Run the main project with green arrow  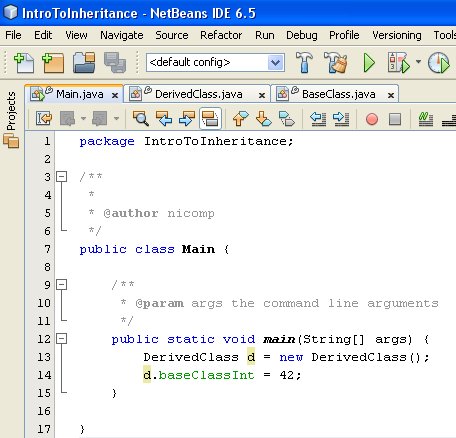[x=369, y=63]
